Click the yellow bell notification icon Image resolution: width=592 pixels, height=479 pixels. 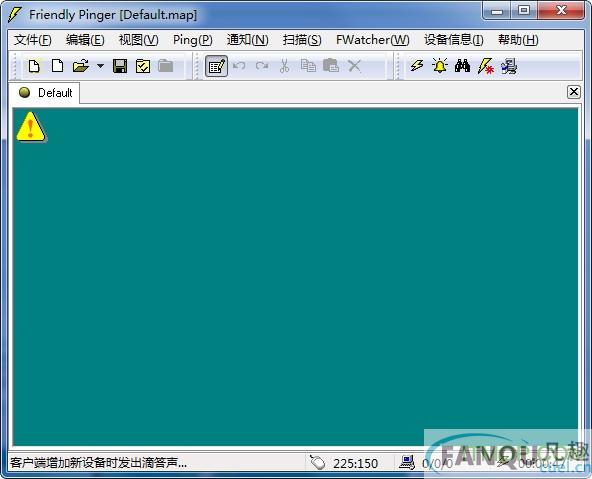(440, 66)
